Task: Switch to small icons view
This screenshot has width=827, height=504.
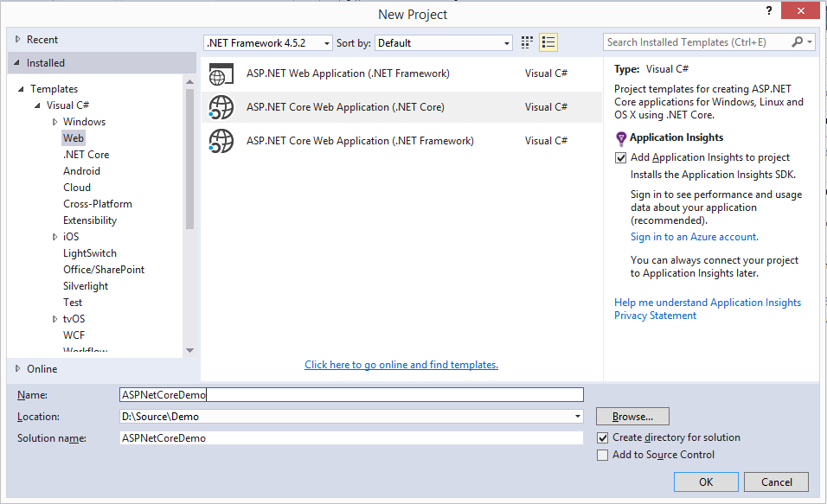Action: 528,42
